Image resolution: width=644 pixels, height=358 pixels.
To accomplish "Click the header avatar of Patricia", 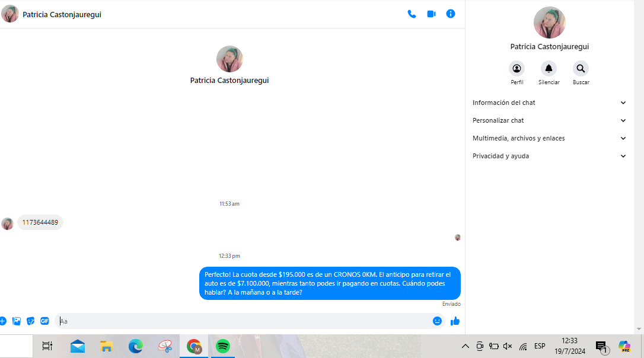I will coord(10,14).
